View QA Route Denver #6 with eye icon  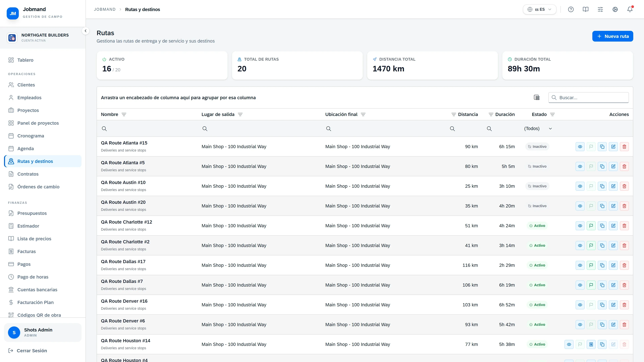[x=580, y=324]
